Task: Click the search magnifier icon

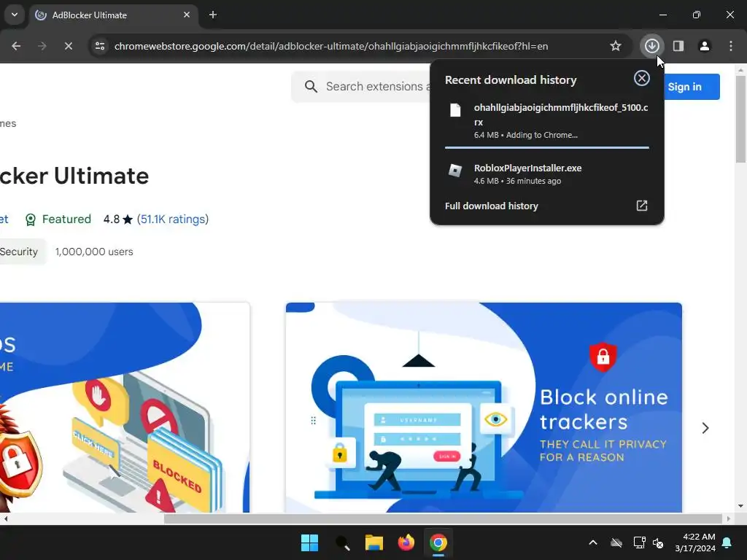Action: pyautogui.click(x=311, y=87)
